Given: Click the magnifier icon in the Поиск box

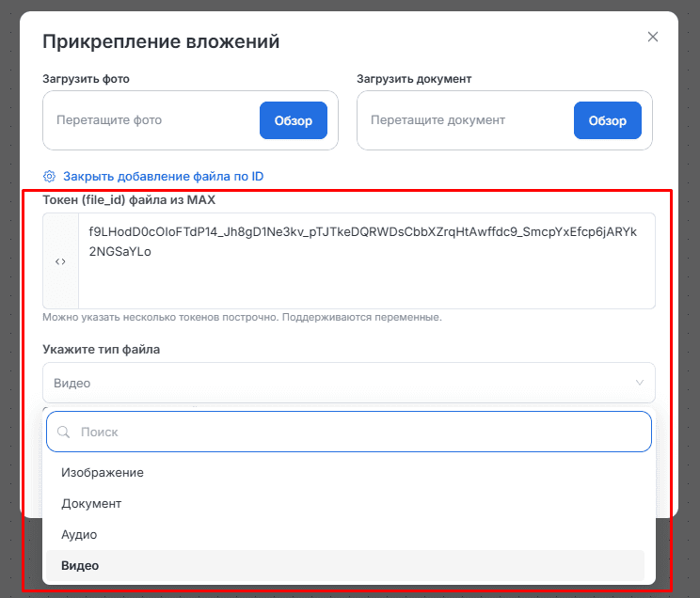Looking at the screenshot, I should 64,433.
